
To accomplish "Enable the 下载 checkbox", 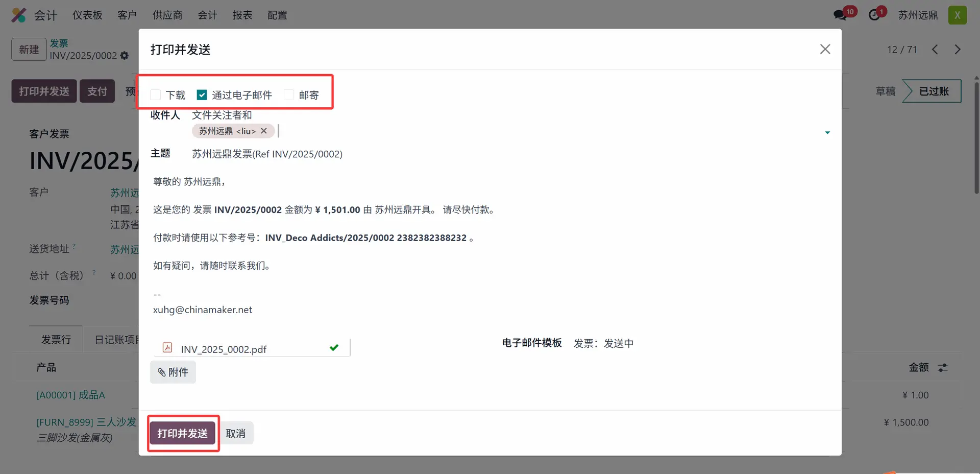I will [156, 95].
